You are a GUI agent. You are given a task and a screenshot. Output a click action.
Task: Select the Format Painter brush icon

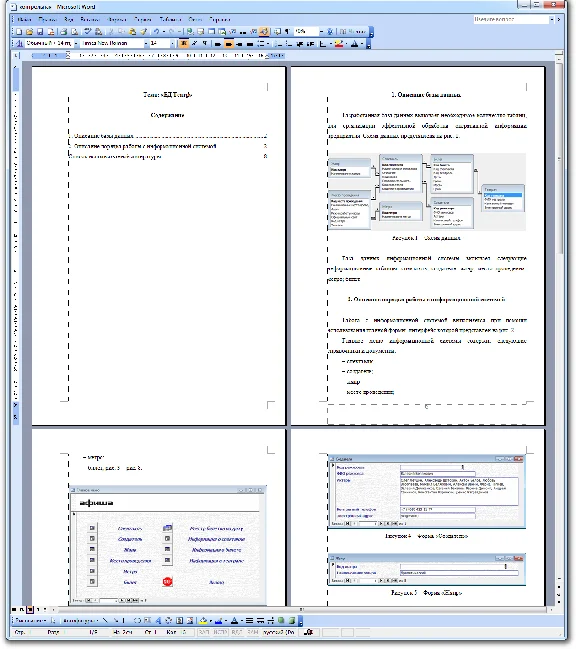[x=144, y=31]
